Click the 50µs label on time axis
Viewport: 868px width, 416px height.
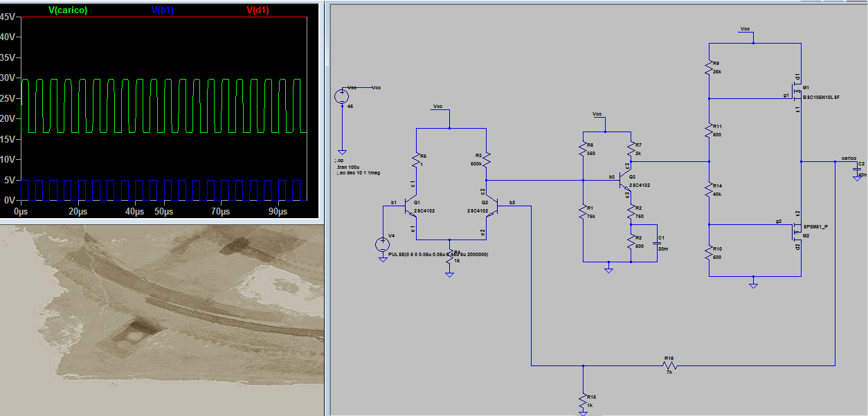[163, 211]
